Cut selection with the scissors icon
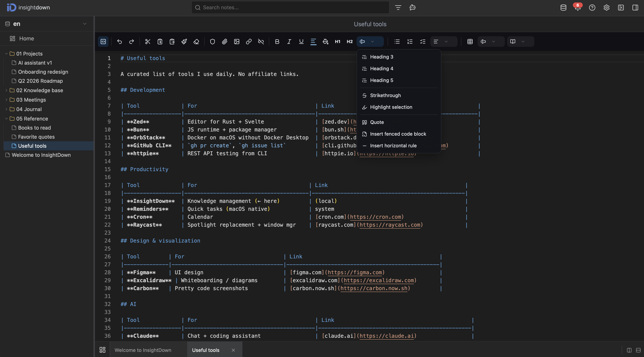Screen dimensions: 644x357 pyautogui.click(x=148, y=42)
